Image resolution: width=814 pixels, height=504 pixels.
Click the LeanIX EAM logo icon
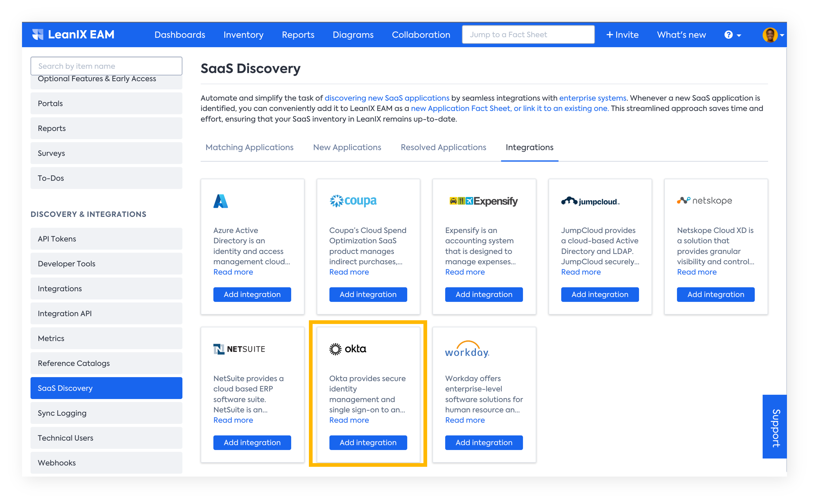[x=38, y=34]
